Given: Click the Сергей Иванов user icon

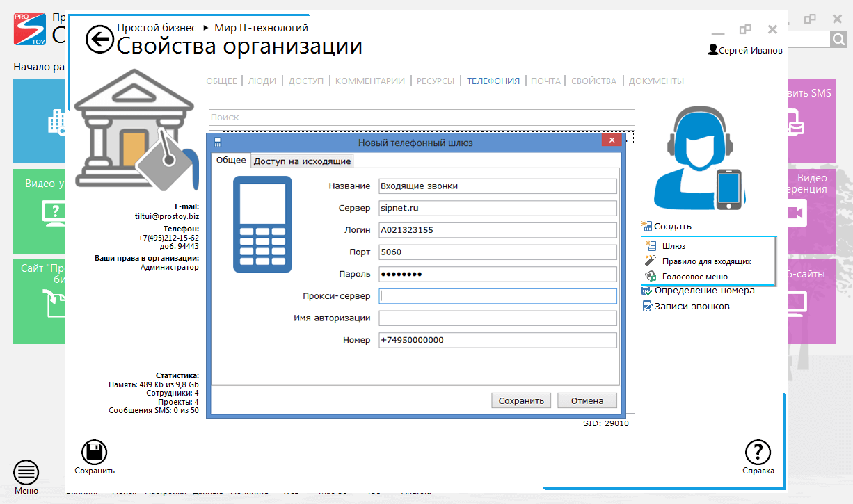Looking at the screenshot, I should (x=712, y=49).
